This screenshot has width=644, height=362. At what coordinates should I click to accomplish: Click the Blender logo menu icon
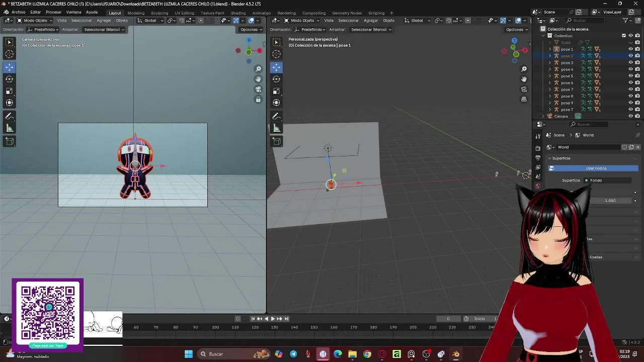tap(6, 12)
